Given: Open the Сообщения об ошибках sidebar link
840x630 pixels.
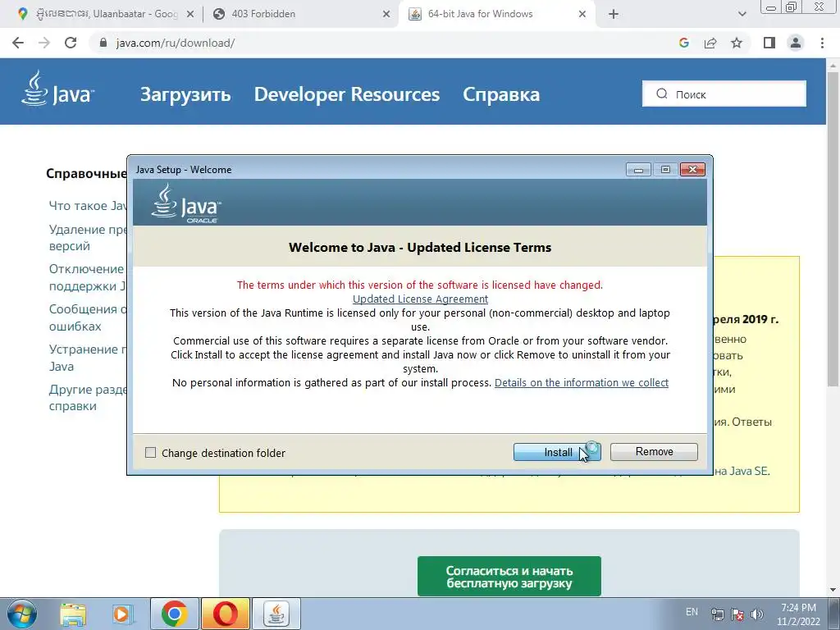Looking at the screenshot, I should click(88, 317).
